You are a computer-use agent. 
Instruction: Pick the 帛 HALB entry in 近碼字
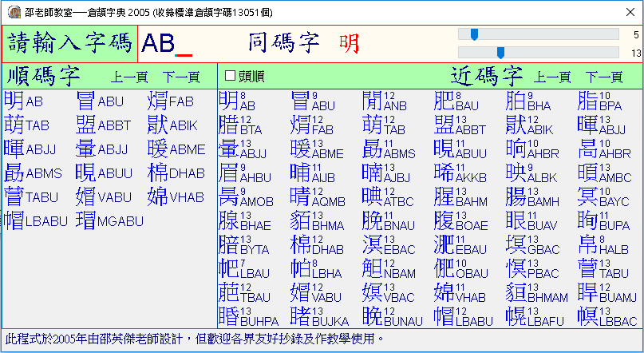tap(603, 244)
